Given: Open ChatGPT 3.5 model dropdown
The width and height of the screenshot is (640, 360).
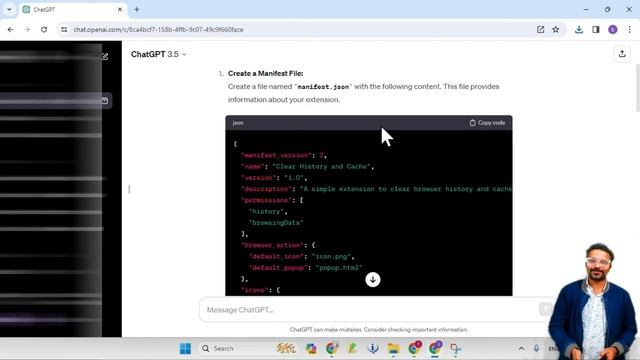Looking at the screenshot, I should click(x=158, y=54).
